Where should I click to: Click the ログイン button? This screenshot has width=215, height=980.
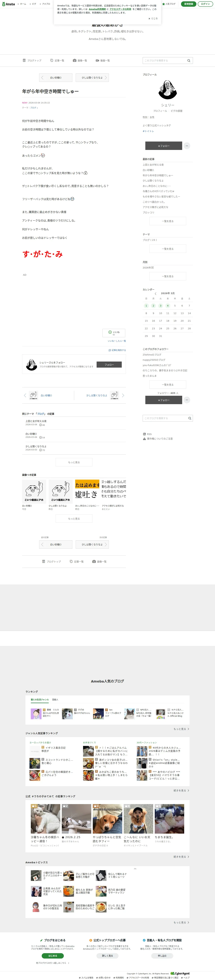[x=205, y=4]
